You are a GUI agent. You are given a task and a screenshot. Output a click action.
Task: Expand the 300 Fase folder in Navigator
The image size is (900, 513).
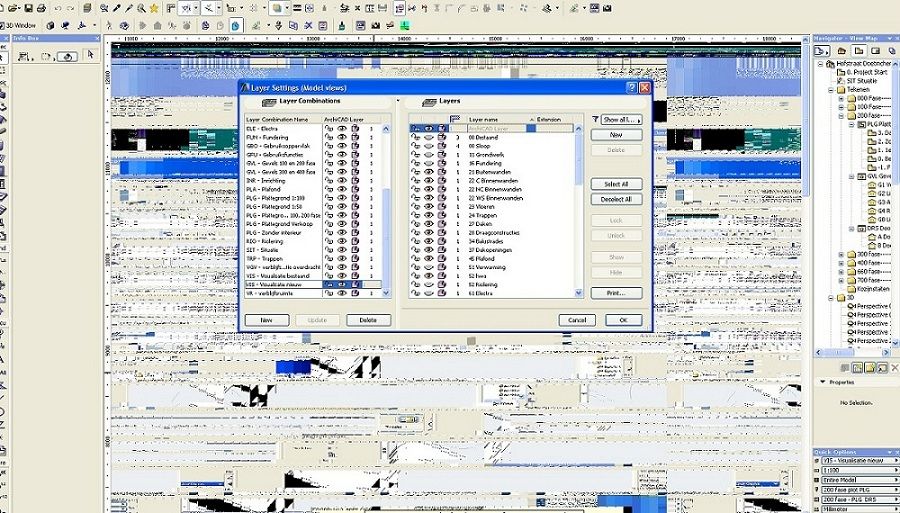841,254
